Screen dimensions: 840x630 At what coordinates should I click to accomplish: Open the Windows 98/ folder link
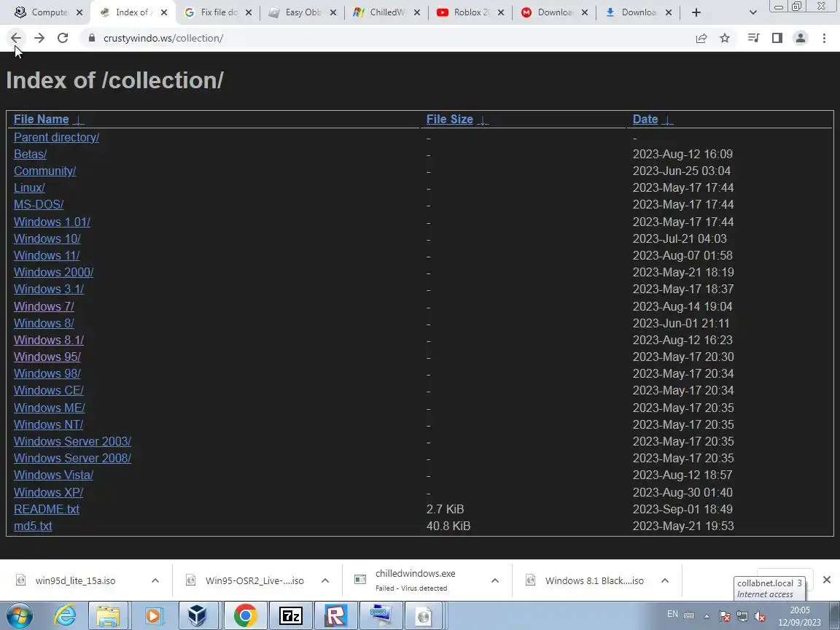(x=47, y=374)
